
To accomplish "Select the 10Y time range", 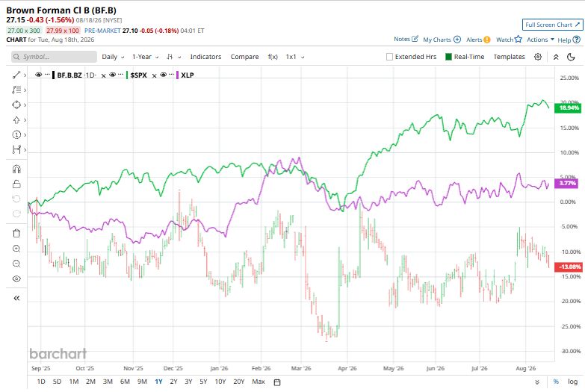I will pos(220,382).
